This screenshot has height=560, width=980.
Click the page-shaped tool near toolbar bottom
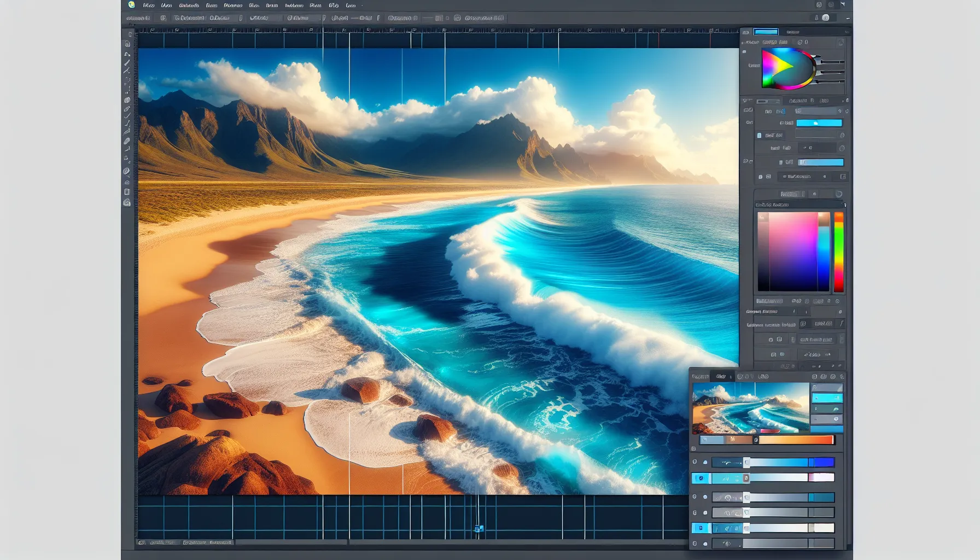tap(127, 192)
